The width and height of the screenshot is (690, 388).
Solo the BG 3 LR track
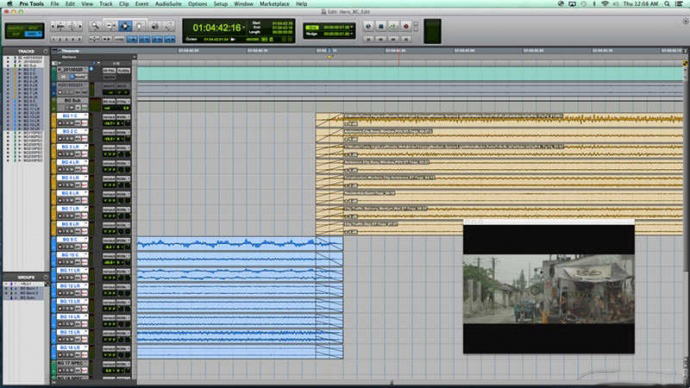coord(67,154)
